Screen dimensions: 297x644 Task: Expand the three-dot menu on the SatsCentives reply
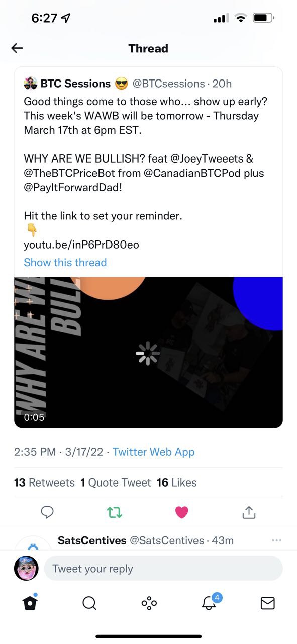click(276, 540)
